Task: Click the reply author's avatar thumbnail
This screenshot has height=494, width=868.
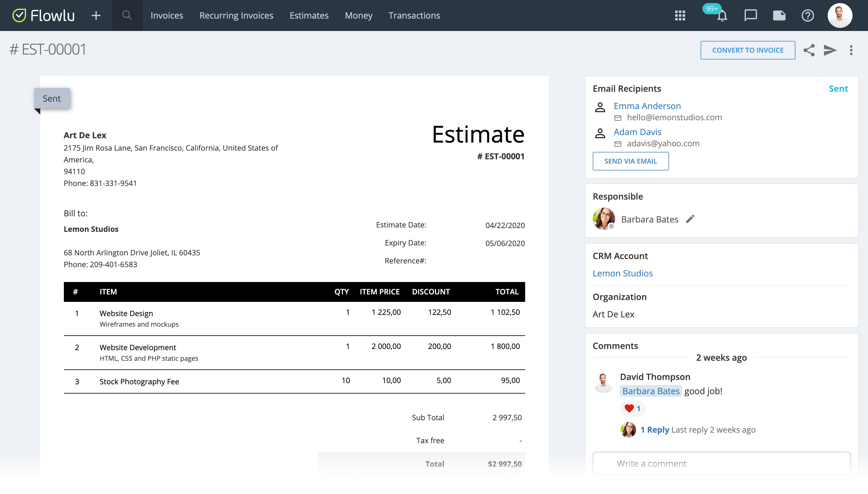Action: click(x=628, y=430)
